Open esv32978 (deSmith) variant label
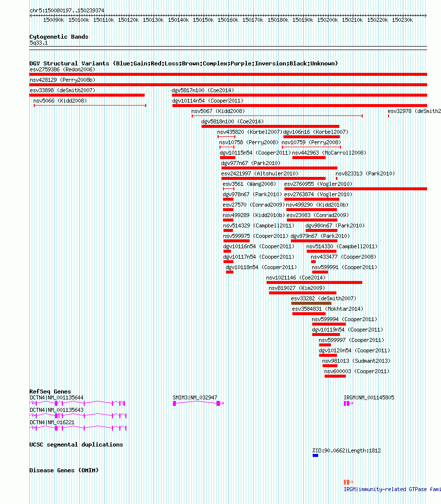Image resolution: width=441 pixels, height=504 pixels. (x=414, y=111)
